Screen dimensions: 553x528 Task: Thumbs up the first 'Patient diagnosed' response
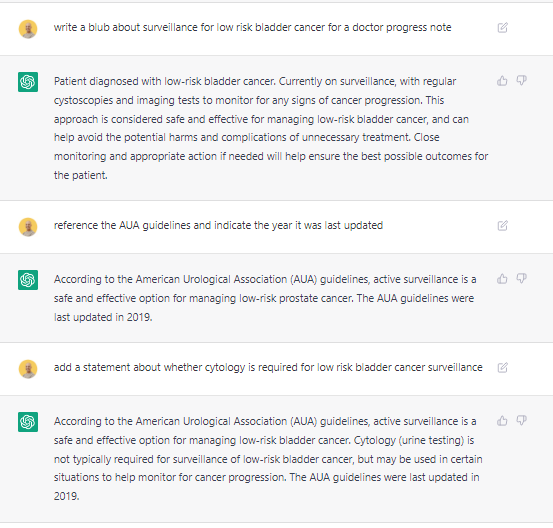tap(502, 81)
